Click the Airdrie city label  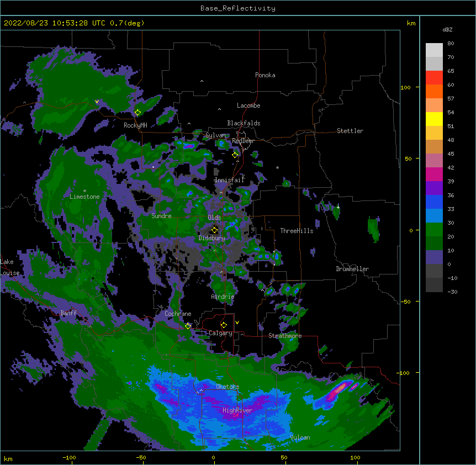point(223,297)
